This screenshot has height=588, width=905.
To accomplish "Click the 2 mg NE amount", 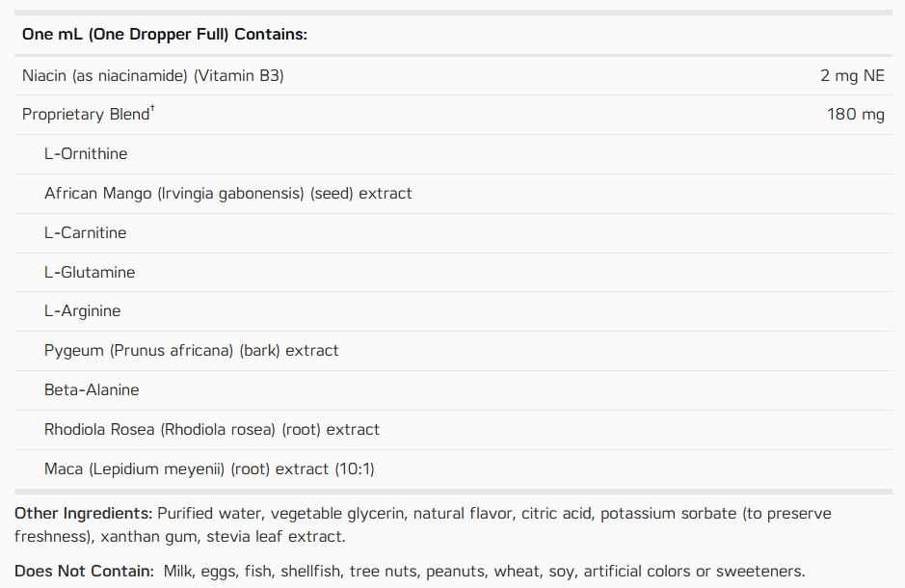I will pos(852,75).
